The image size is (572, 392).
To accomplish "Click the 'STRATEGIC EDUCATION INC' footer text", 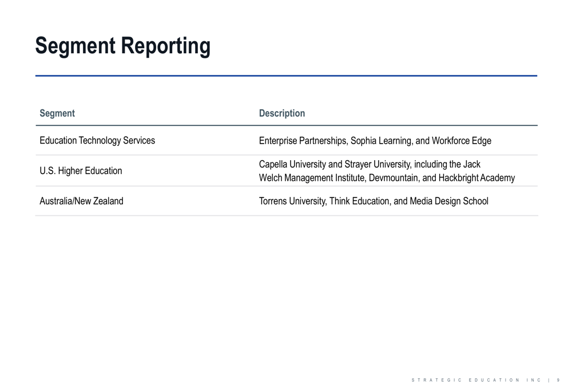I will point(476,380).
